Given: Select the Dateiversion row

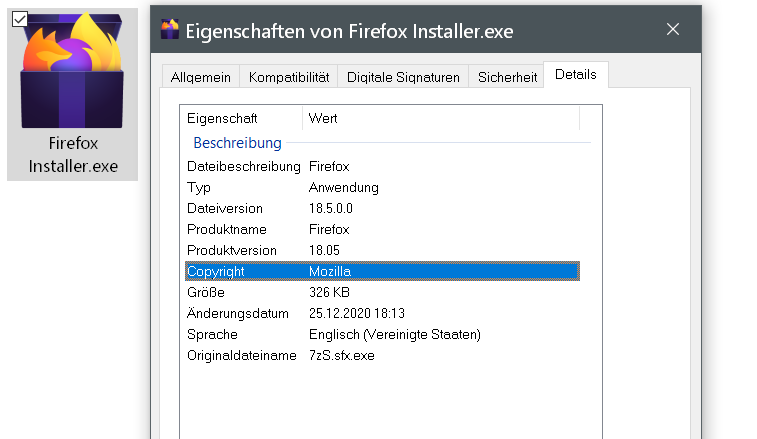Looking at the screenshot, I should click(380, 208).
